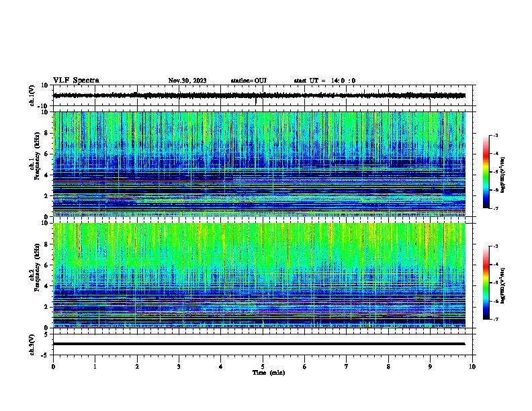Select the "start UT = 14:0 :0" text
This screenshot has width=532, height=411.
(x=324, y=81)
